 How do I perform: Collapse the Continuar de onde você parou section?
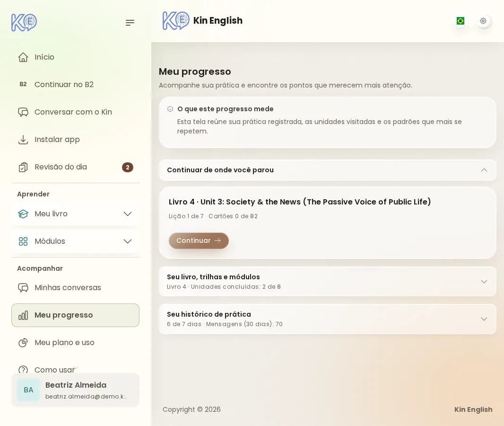[x=484, y=170]
